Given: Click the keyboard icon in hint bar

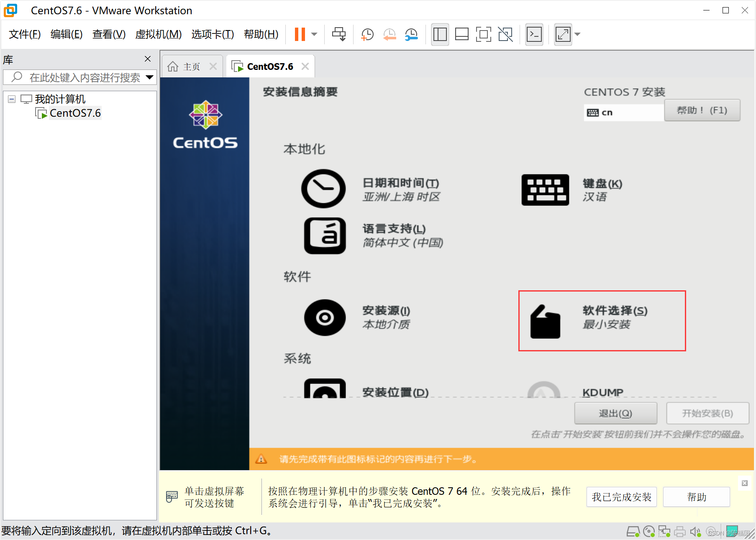Looking at the screenshot, I should pyautogui.click(x=172, y=496).
